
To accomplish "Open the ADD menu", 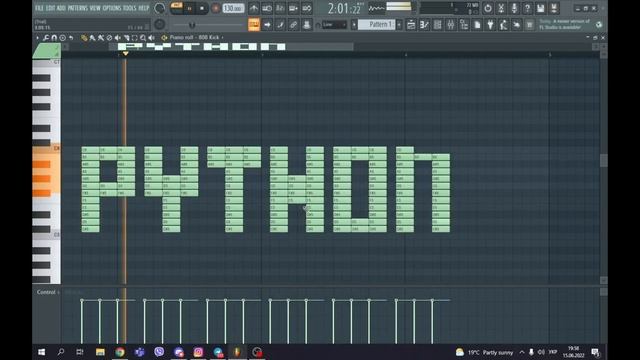I will coord(61,8).
